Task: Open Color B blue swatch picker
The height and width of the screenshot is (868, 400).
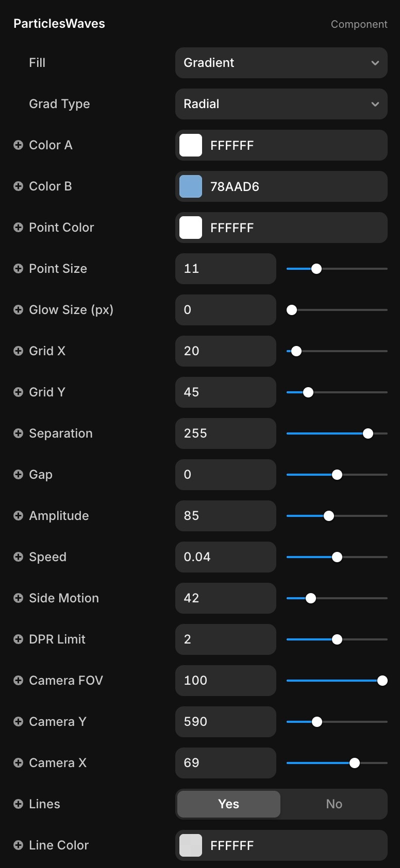Action: tap(191, 186)
